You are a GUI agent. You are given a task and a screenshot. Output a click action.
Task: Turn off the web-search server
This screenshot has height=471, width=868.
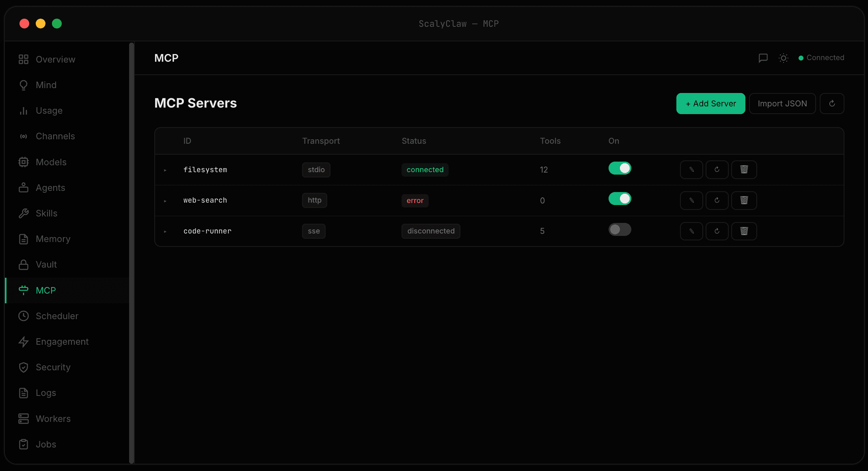620,199
